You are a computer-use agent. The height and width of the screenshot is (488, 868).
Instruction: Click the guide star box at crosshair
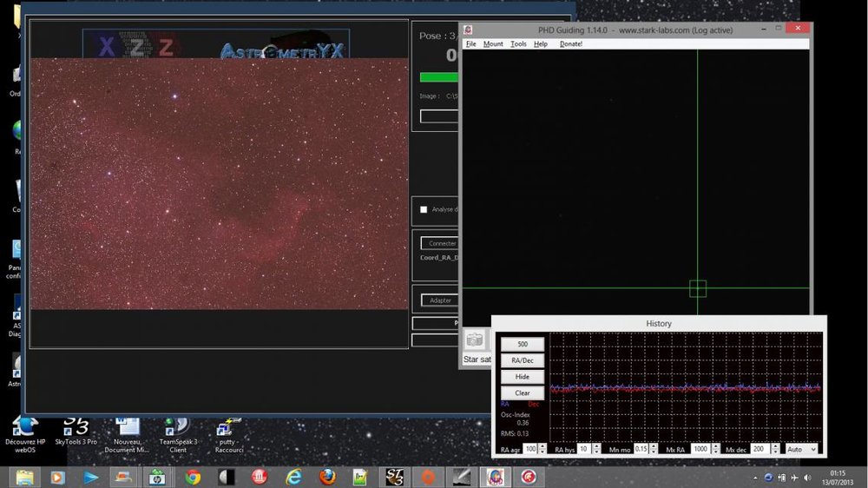point(698,288)
